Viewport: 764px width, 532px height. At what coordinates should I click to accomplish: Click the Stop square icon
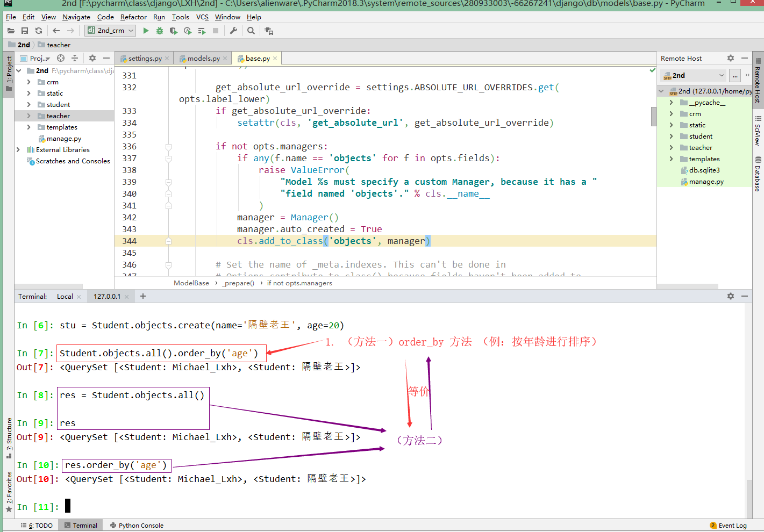point(216,31)
